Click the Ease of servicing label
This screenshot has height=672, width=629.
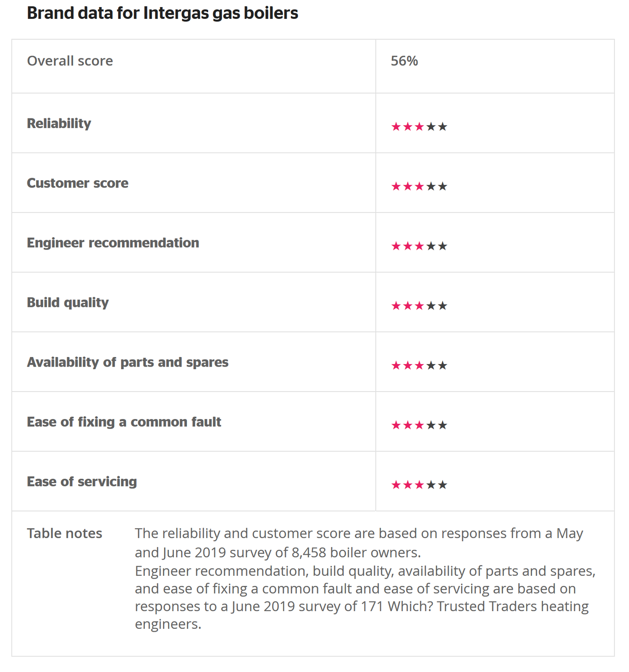81,481
